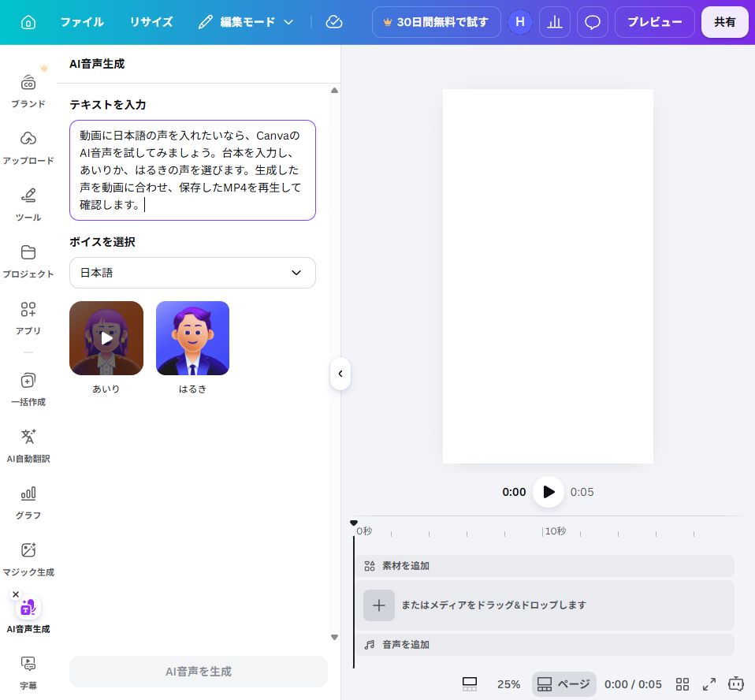Click the AI音声生成 panel title

click(x=97, y=64)
